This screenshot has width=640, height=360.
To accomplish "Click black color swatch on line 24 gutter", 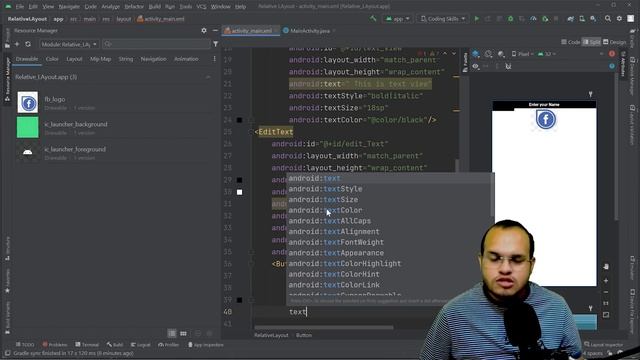I will click(x=240, y=120).
